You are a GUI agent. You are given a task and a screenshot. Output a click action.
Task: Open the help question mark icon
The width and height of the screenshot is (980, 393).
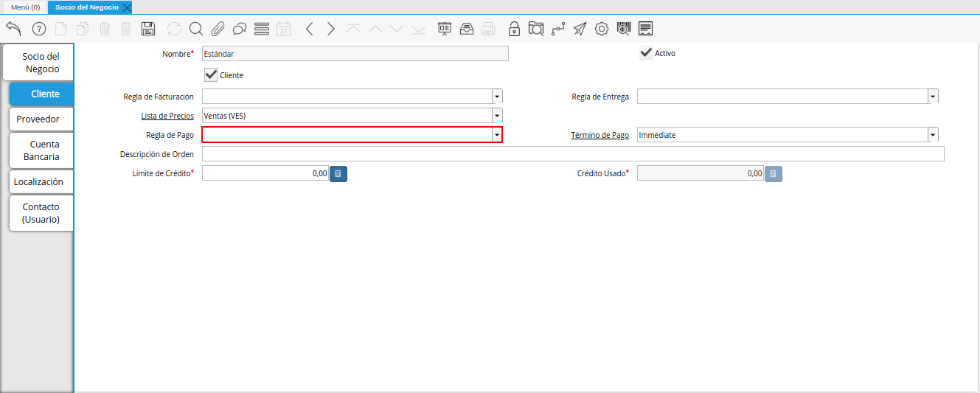pos(39,29)
